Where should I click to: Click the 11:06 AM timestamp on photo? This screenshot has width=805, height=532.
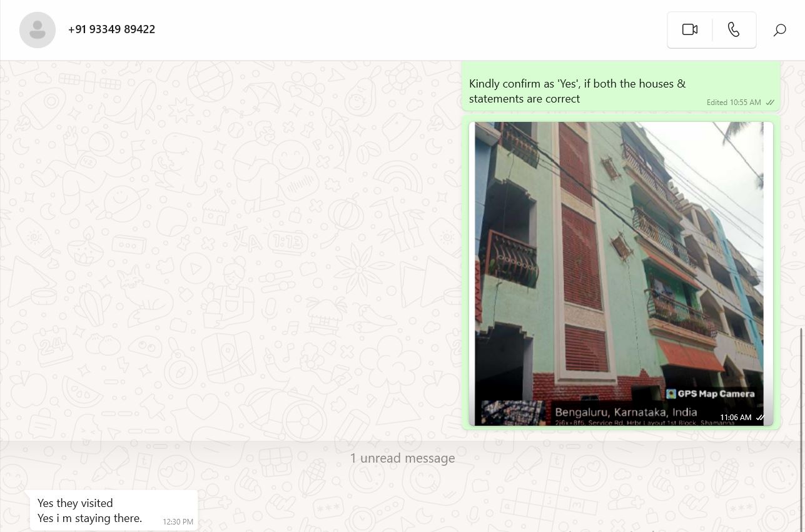point(735,417)
